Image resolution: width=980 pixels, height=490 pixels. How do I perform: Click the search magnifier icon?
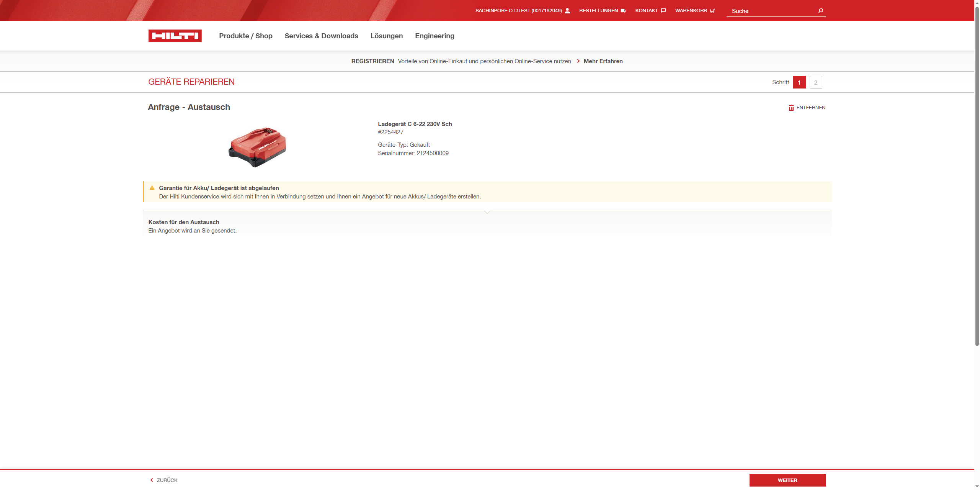pos(820,11)
